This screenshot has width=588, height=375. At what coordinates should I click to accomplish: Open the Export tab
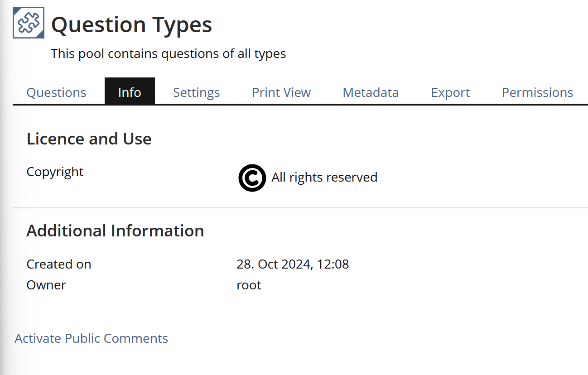click(x=450, y=92)
